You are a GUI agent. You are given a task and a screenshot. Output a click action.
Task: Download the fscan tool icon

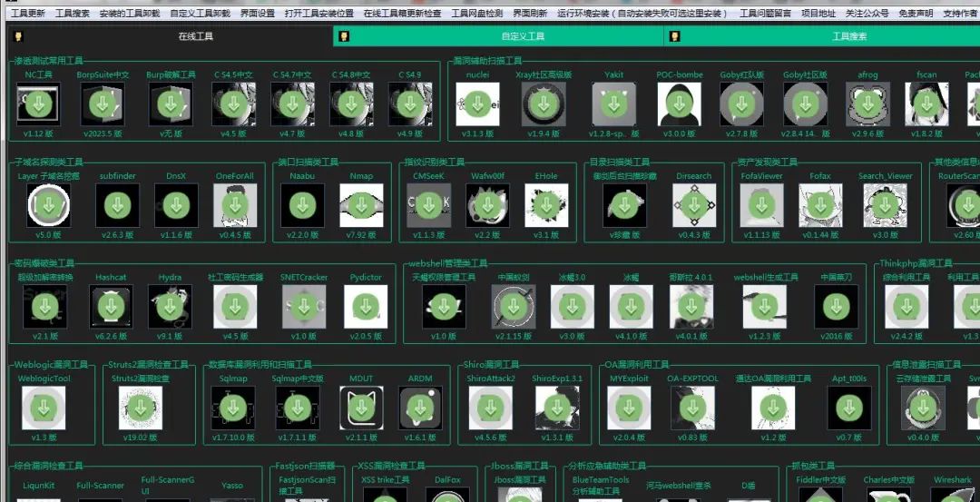pos(926,103)
